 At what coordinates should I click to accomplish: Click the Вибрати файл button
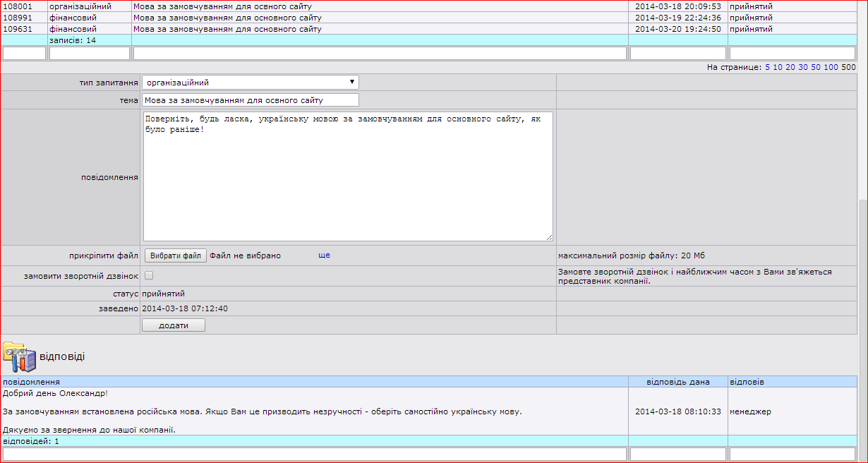176,255
